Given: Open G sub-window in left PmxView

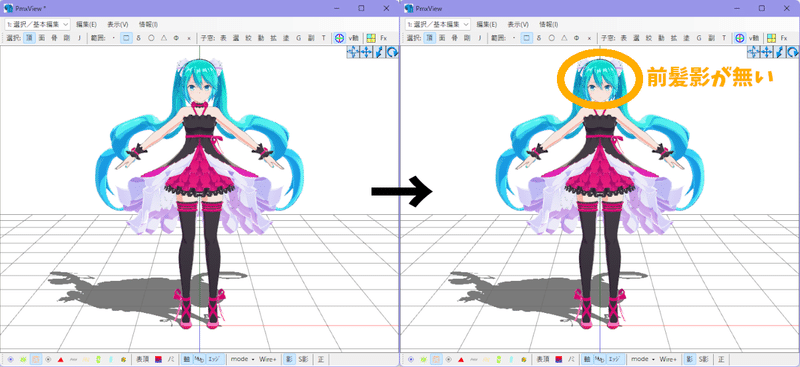Looking at the screenshot, I should [x=298, y=38].
